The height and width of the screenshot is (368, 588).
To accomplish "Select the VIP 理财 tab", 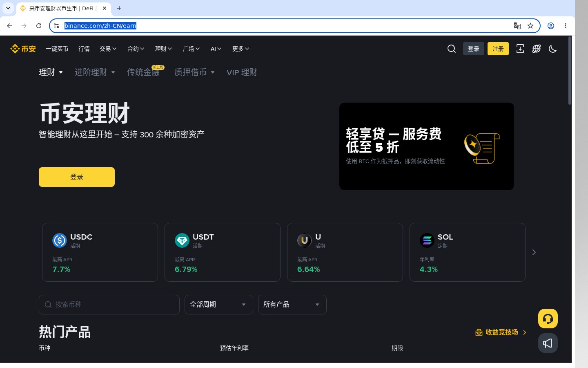I will click(242, 72).
